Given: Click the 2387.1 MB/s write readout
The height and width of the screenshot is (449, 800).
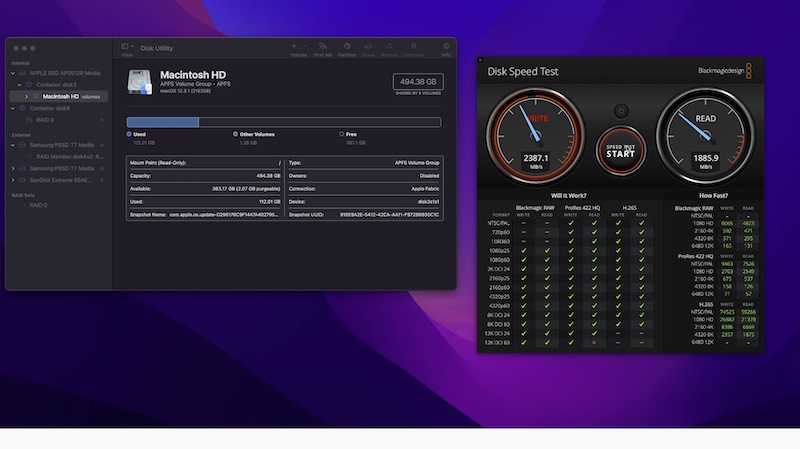Looking at the screenshot, I should point(536,161).
